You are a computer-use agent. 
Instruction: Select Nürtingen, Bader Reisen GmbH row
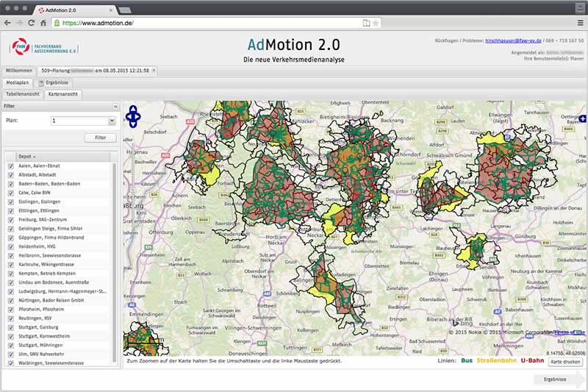click(59, 301)
